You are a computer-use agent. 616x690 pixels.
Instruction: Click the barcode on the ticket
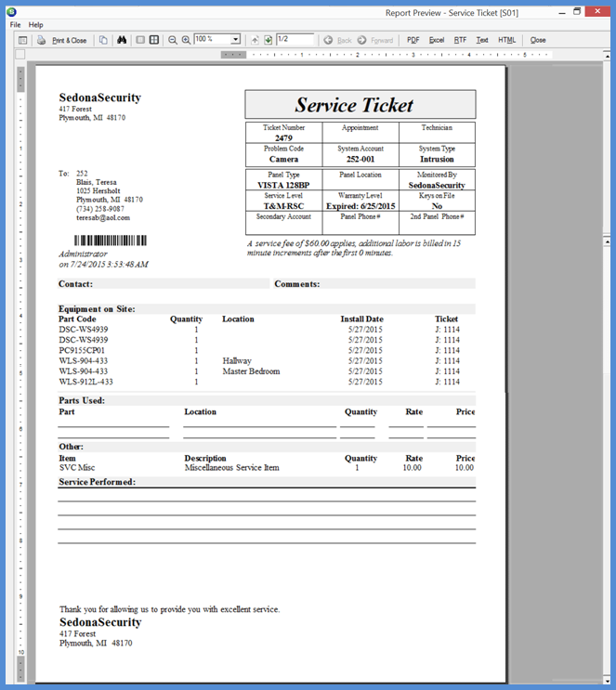click(110, 241)
